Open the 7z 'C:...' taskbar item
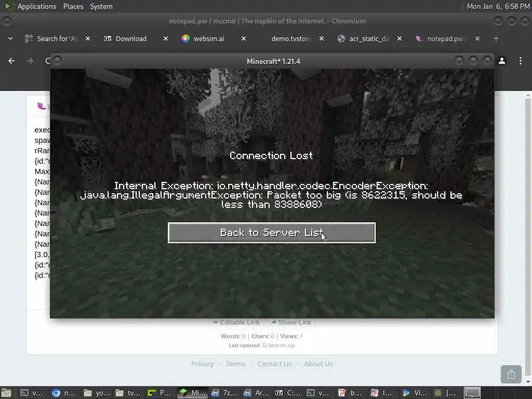532x399 pixels. coord(288,393)
